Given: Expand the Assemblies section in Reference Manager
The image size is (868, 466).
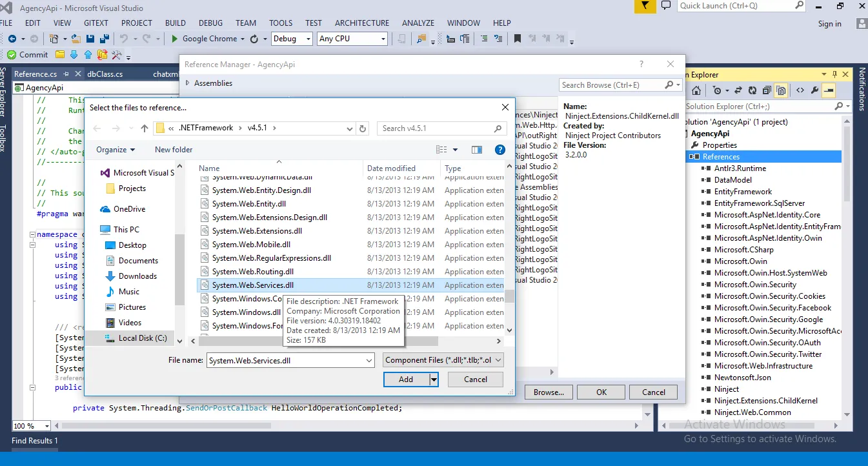Looking at the screenshot, I should point(188,83).
